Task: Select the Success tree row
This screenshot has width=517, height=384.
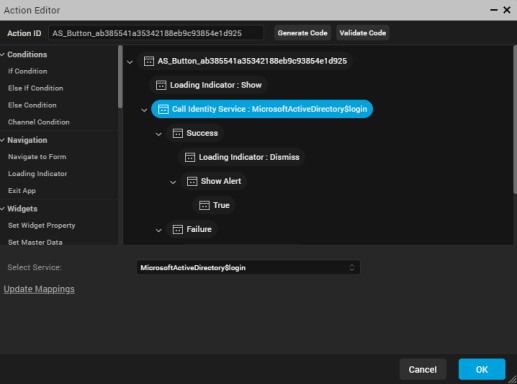Action: 195,133
